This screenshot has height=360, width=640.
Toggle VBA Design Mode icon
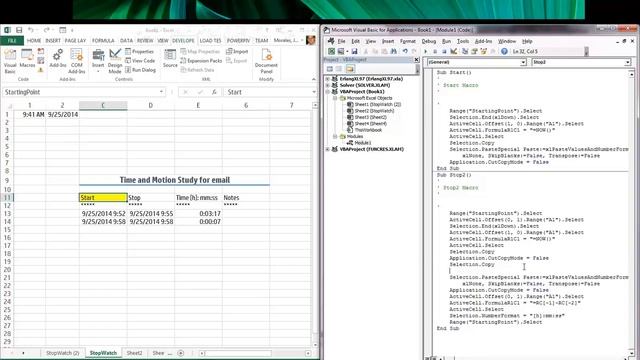pyautogui.click(x=454, y=51)
